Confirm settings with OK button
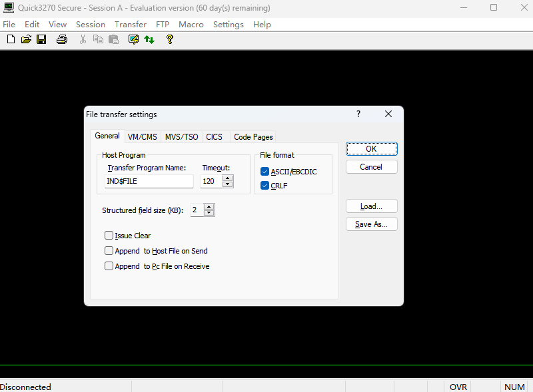The height and width of the screenshot is (392, 533). pyautogui.click(x=372, y=149)
